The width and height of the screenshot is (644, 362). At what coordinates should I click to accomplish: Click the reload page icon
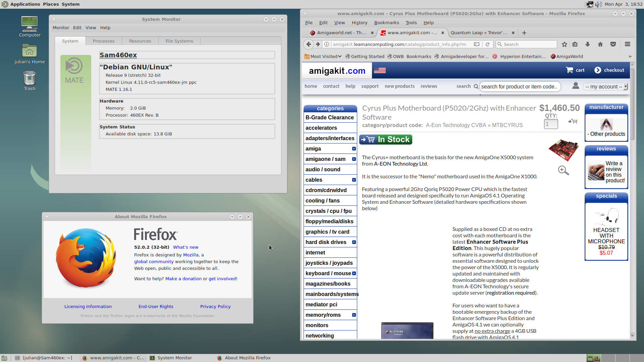click(x=488, y=44)
